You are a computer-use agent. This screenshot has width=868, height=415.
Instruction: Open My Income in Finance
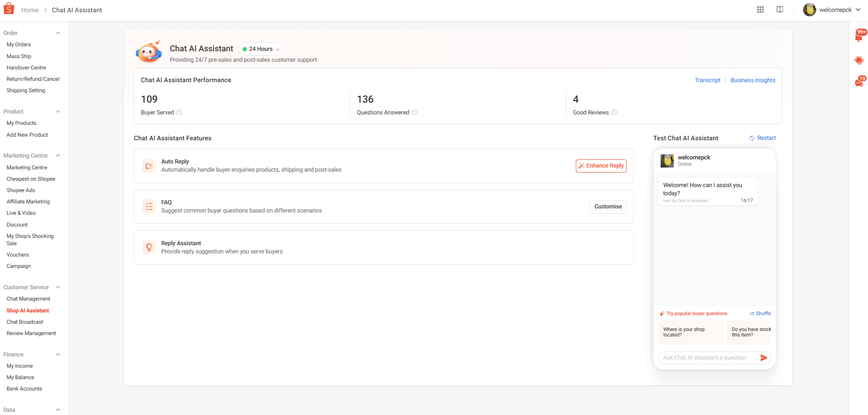point(20,366)
